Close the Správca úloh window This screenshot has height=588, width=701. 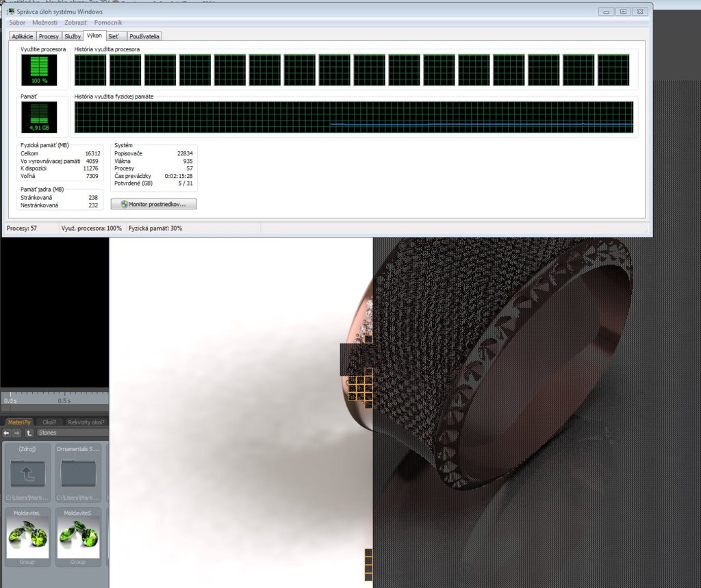(640, 12)
